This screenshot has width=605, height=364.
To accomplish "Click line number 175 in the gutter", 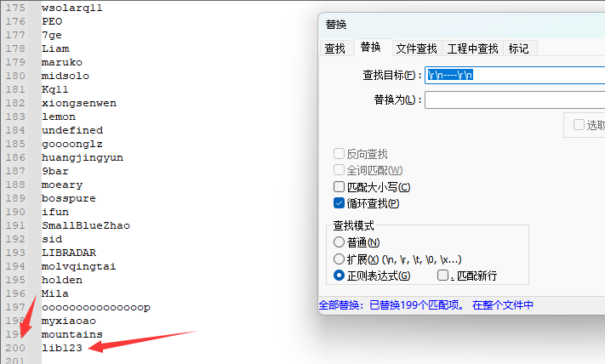I will pyautogui.click(x=15, y=8).
